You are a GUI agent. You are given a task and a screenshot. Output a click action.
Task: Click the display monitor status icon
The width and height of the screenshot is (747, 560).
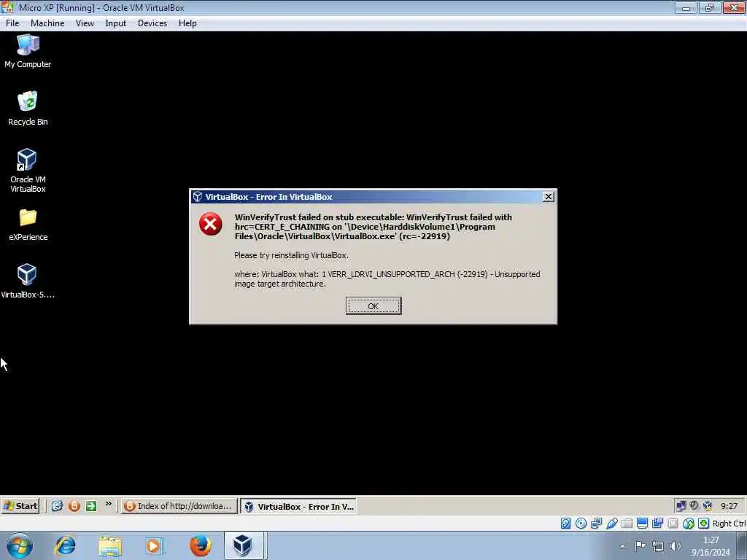pos(642,524)
